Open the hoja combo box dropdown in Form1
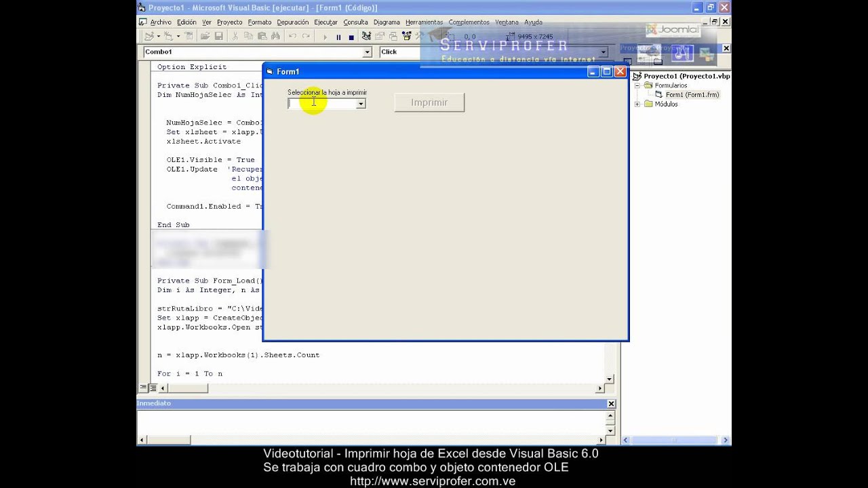Image resolution: width=868 pixels, height=488 pixels. (361, 104)
